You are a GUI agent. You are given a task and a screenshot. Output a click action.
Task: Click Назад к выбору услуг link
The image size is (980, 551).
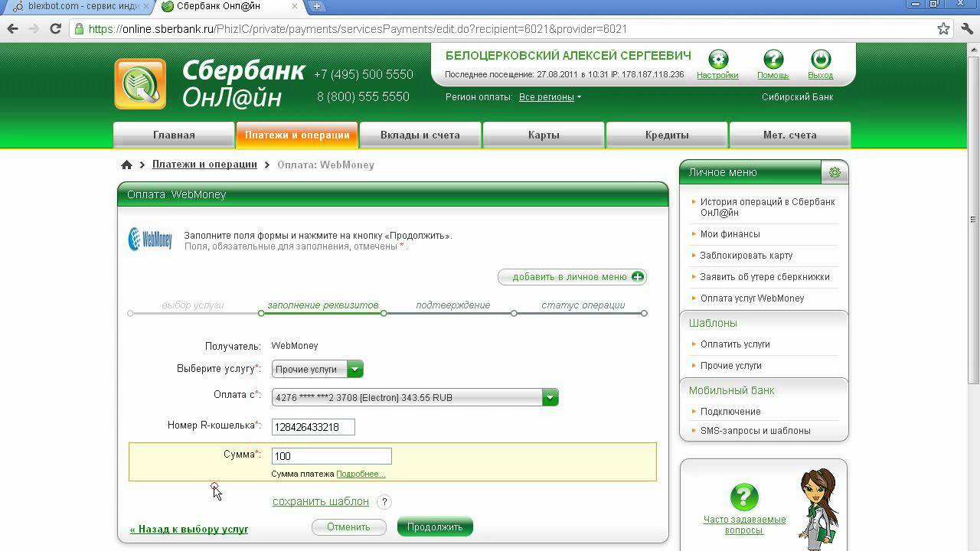click(x=189, y=529)
